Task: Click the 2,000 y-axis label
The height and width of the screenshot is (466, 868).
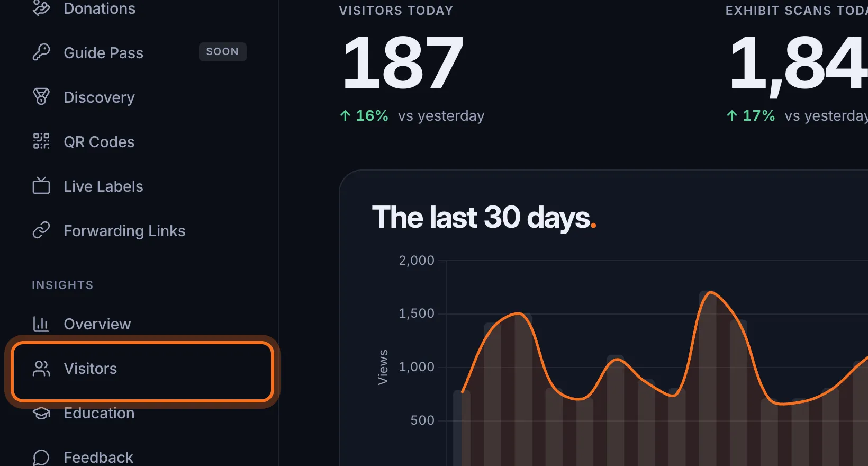Action: click(417, 261)
